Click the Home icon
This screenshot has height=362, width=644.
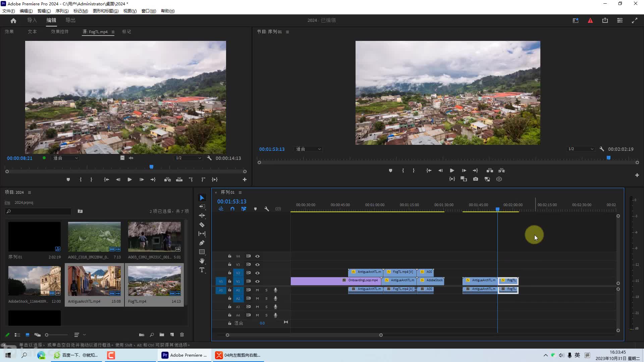coord(13,20)
